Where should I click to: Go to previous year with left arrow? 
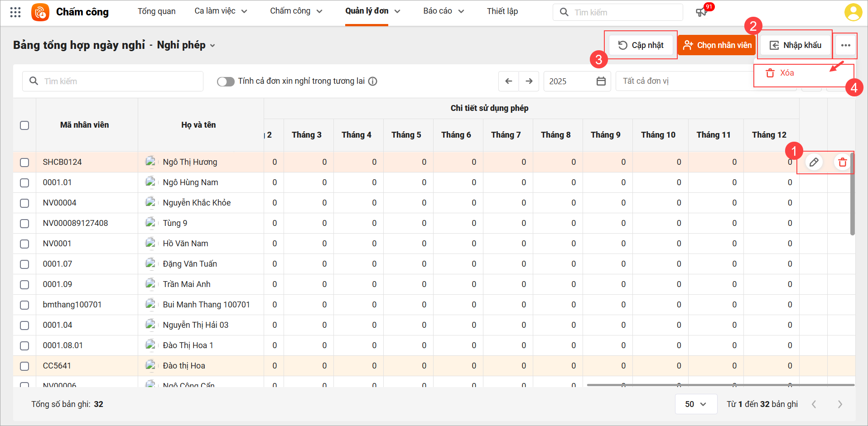(509, 81)
